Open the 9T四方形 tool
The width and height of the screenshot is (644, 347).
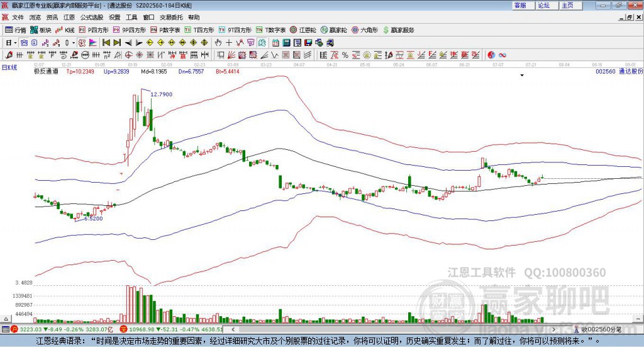235,30
